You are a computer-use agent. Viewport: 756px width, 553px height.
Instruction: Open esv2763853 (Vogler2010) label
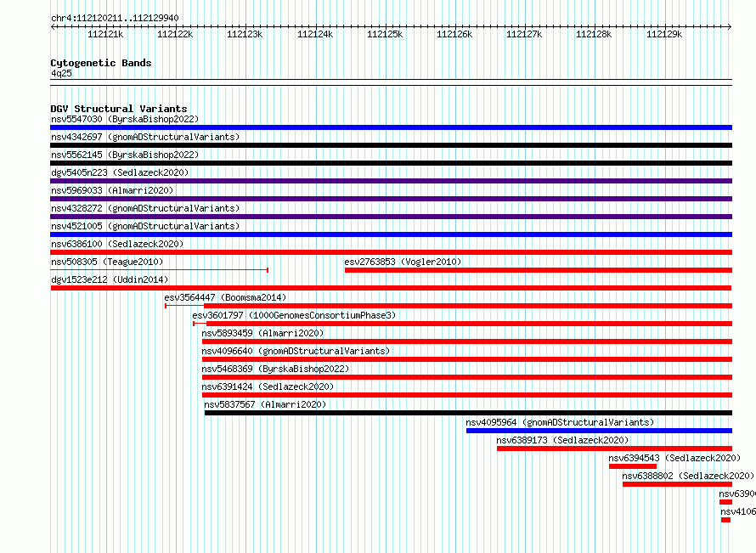tap(403, 262)
